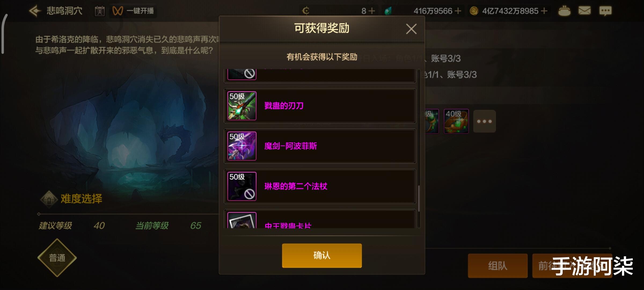
Task: Click the 确认 confirm button
Action: pos(322,255)
